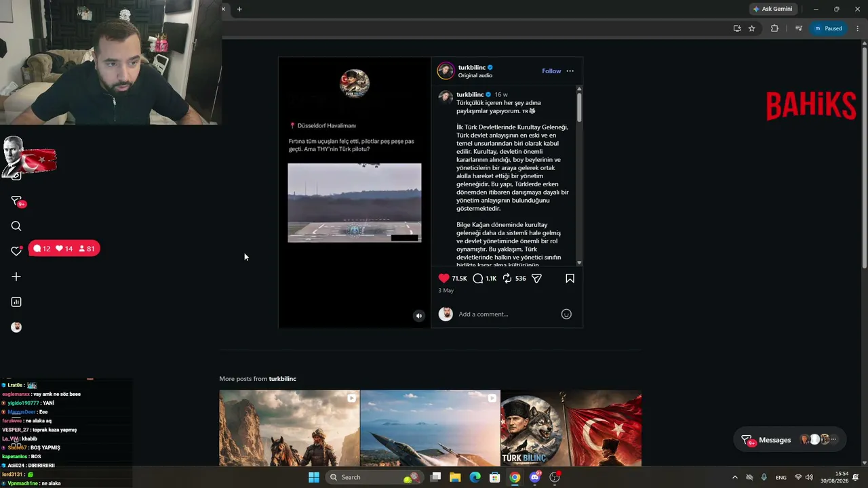This screenshot has height=488, width=868.
Task: Create a new post with the plus icon
Action: coord(16,277)
